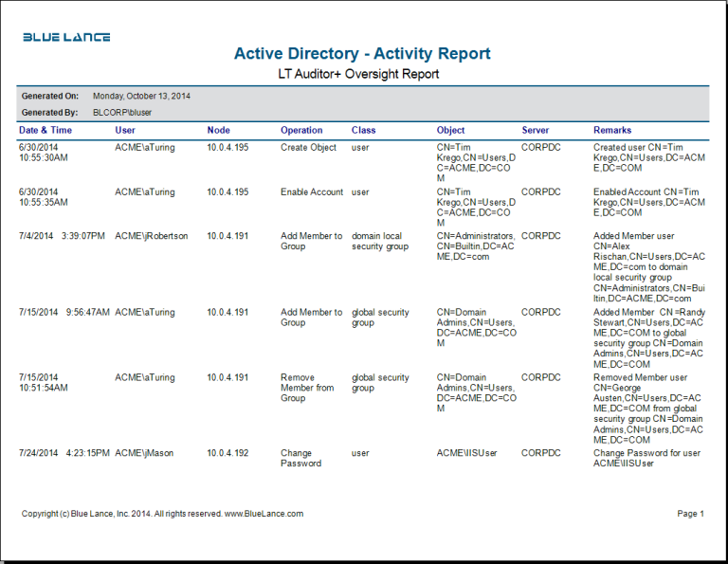
Task: Click the Node column header
Action: point(218,130)
